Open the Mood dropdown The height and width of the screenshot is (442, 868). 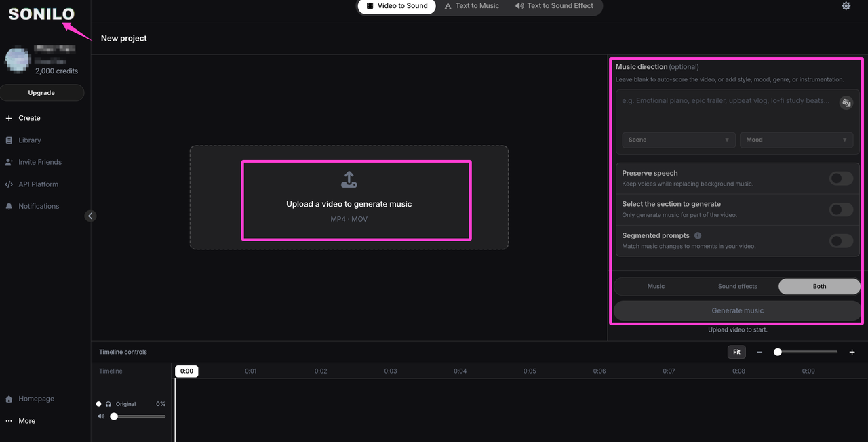point(796,140)
